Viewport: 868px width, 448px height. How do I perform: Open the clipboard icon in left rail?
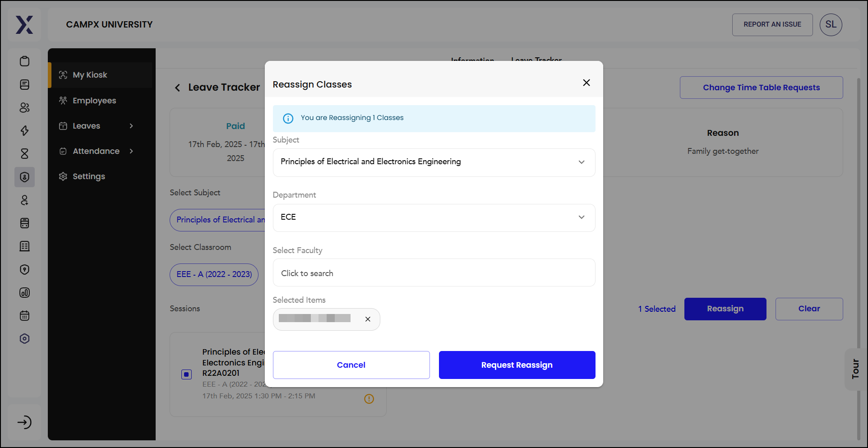pos(25,61)
